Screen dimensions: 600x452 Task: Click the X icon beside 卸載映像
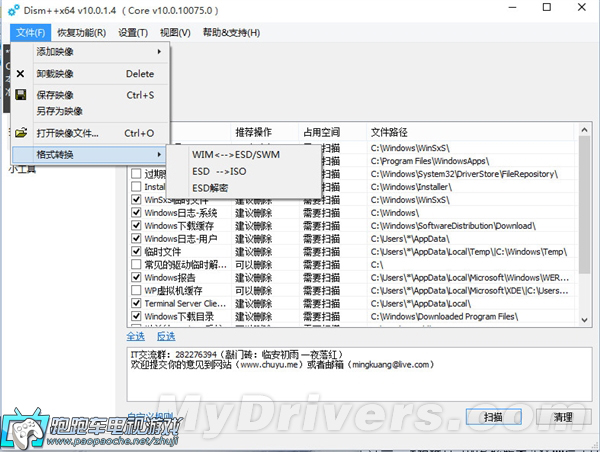pos(21,74)
